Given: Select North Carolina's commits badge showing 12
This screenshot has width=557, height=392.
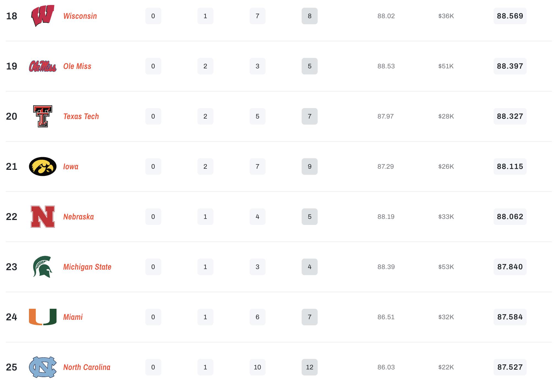Looking at the screenshot, I should pos(309,367).
